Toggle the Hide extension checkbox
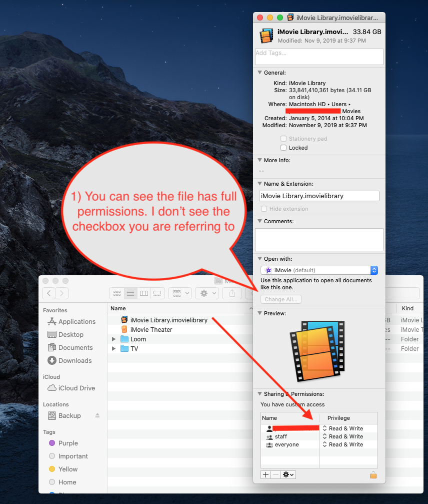Viewport: 428px width, 504px height. point(264,209)
